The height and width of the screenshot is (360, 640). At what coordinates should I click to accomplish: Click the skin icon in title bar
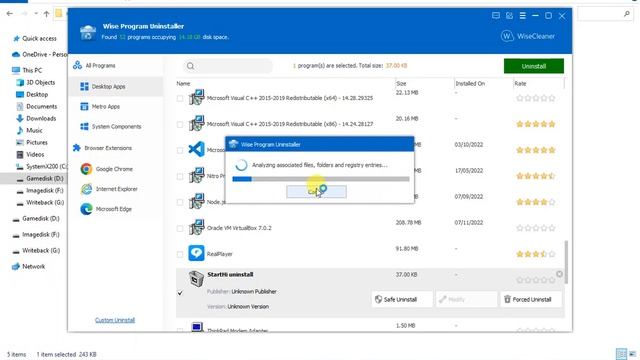[509, 16]
